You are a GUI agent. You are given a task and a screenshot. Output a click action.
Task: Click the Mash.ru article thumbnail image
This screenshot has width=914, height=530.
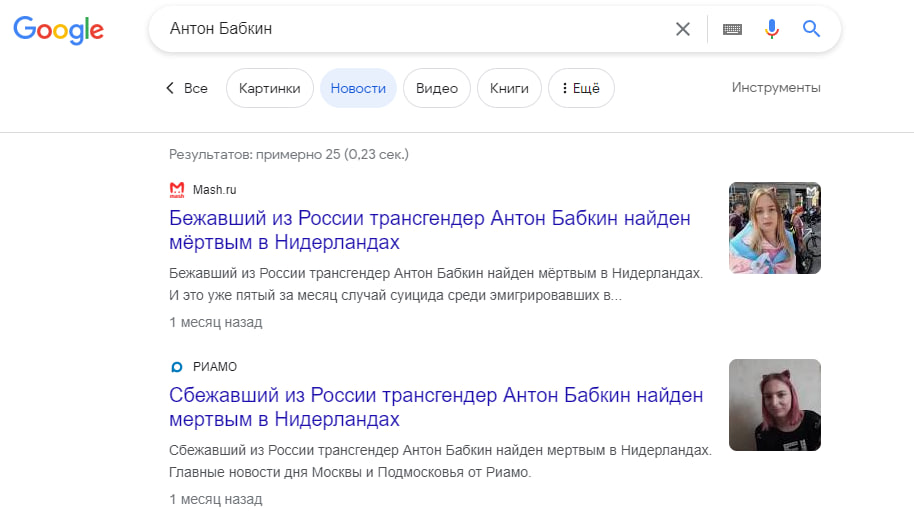(775, 228)
